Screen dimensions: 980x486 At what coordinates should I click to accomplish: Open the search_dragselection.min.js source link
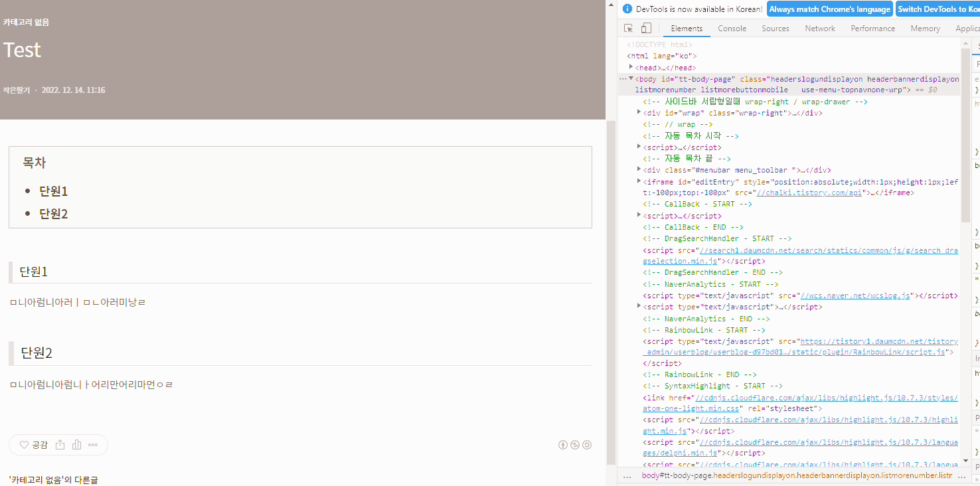coord(800,256)
